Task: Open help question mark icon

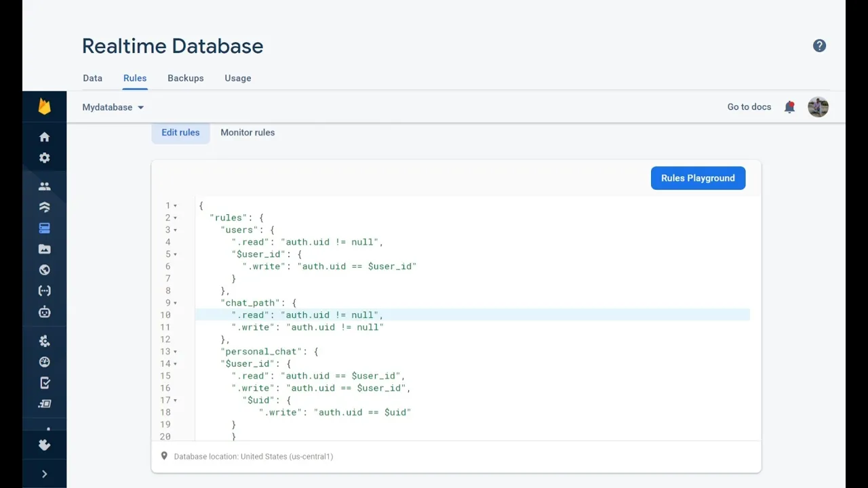Action: pyautogui.click(x=820, y=46)
